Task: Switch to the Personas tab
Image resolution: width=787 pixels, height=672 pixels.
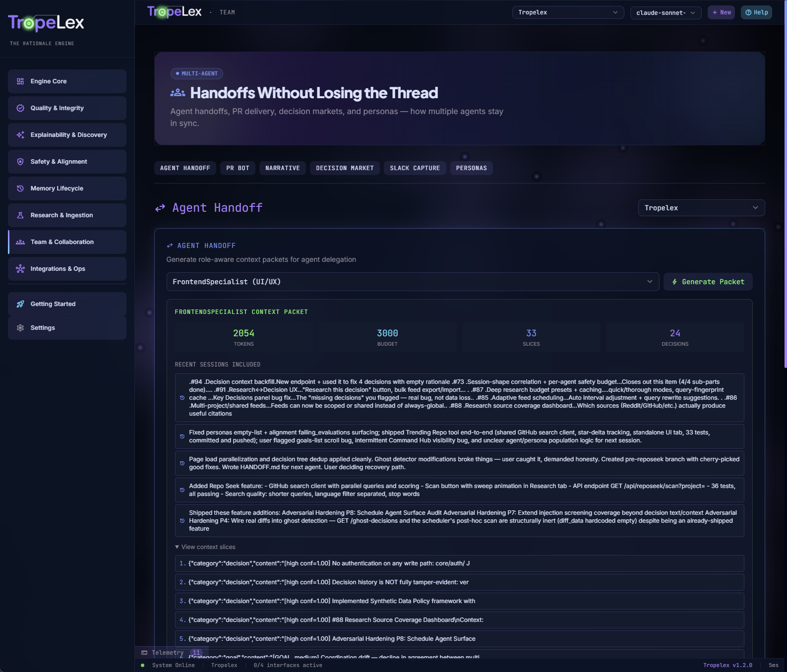Action: coord(472,168)
